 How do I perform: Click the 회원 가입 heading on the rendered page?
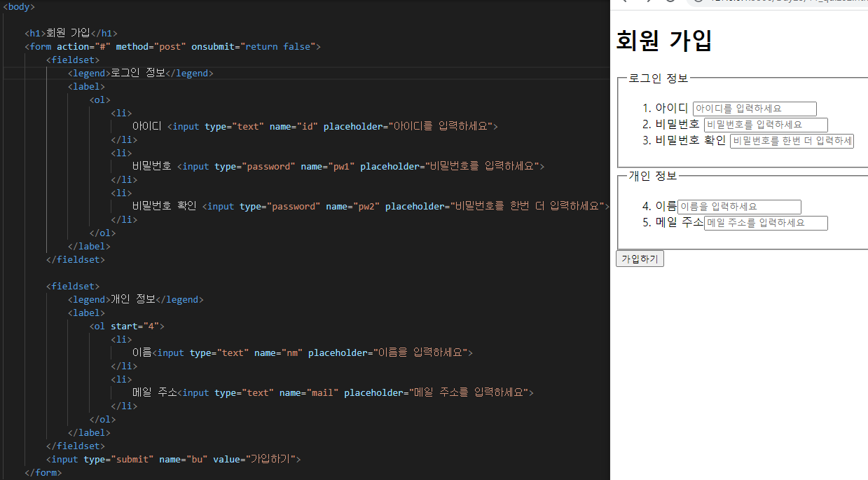tap(664, 41)
